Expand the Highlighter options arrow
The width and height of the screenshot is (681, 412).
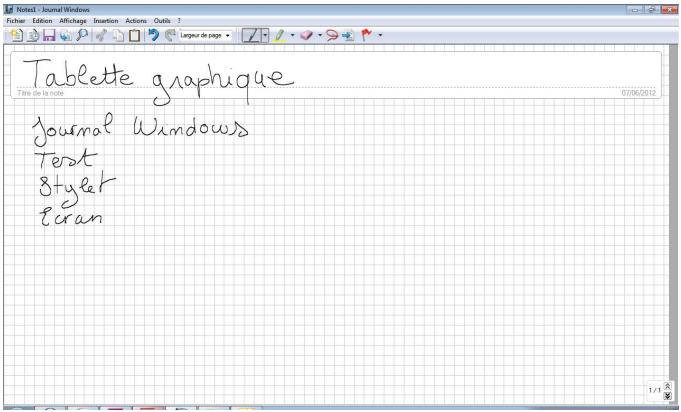tap(292, 35)
